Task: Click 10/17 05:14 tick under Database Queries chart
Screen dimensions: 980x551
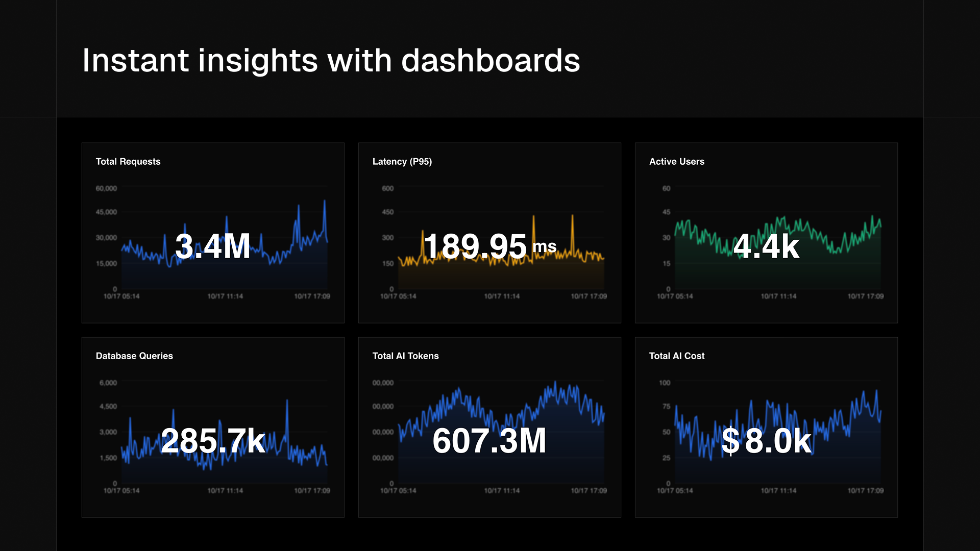Action: coord(121,491)
